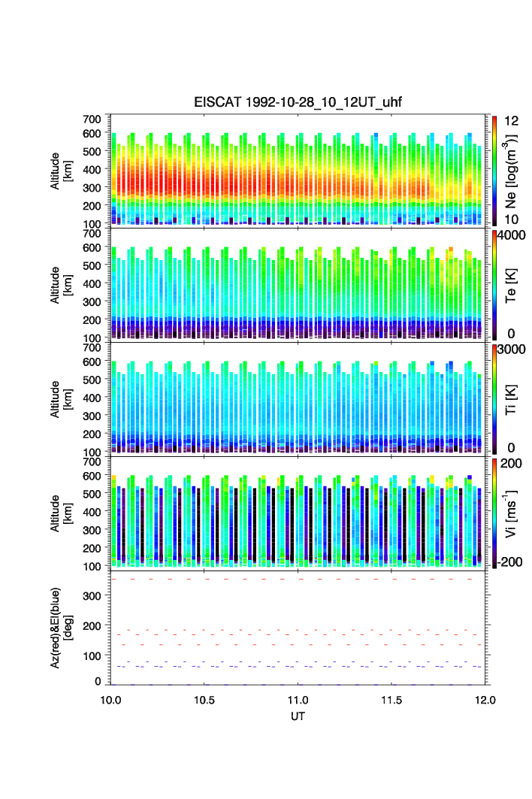The width and height of the screenshot is (532, 799).
Task: Click the "Te [K]" colorbar label
Action: coord(510,286)
